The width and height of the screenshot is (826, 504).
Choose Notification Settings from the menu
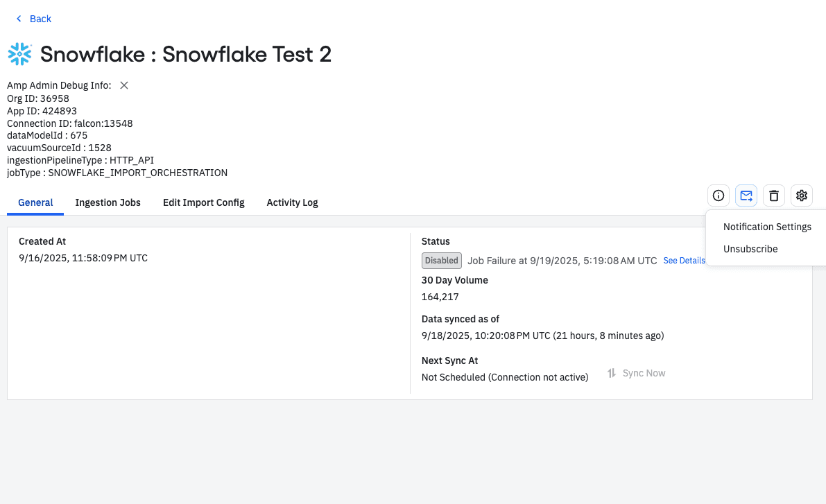pos(767,227)
